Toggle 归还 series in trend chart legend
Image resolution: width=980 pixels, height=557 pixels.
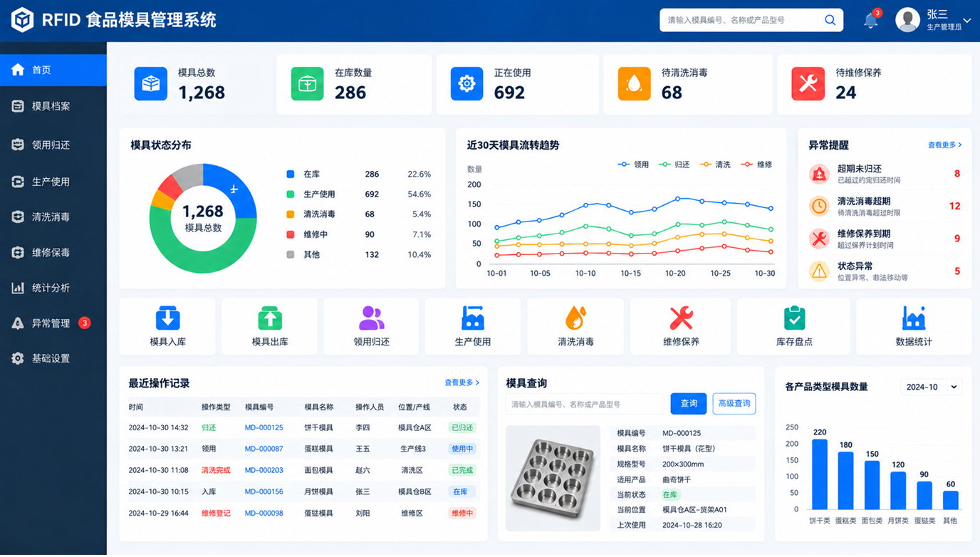(x=674, y=165)
